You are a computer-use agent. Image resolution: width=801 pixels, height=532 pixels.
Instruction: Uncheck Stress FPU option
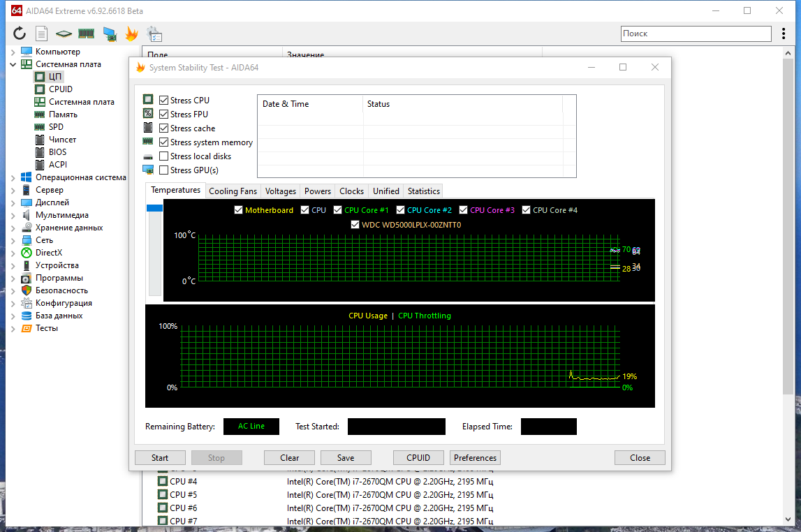coord(163,114)
